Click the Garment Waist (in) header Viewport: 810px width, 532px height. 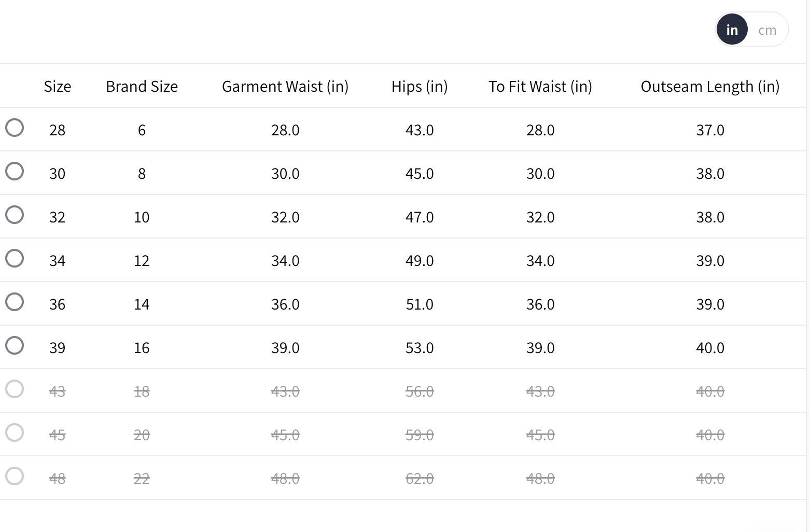(285, 87)
